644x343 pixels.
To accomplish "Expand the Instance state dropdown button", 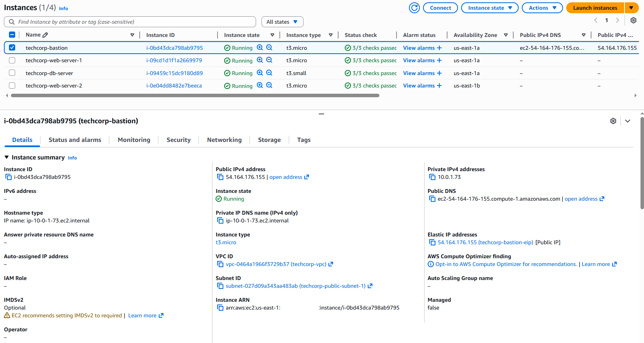I will pyautogui.click(x=490, y=8).
